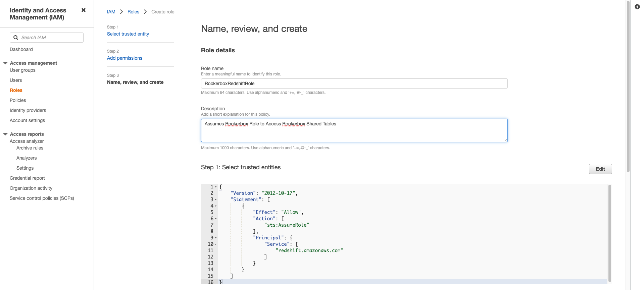This screenshot has width=644, height=290.
Task: Click the "Allow" effect value
Action: [291, 212]
